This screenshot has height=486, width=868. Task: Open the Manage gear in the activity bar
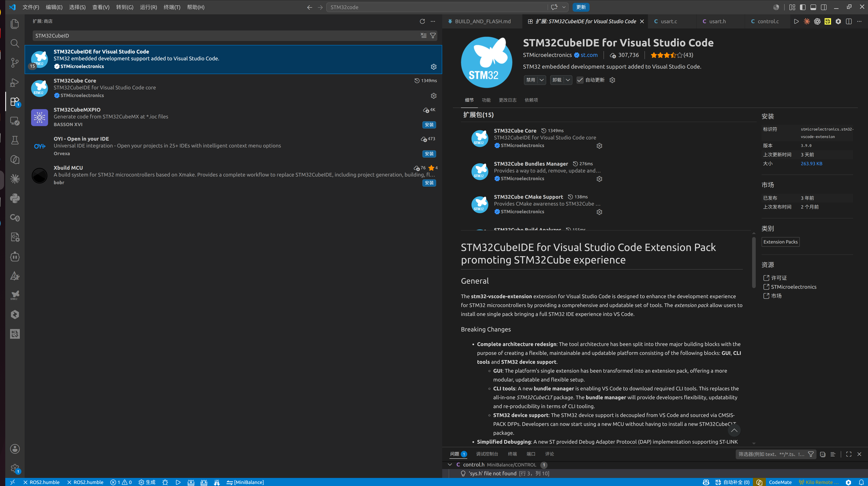pos(15,468)
